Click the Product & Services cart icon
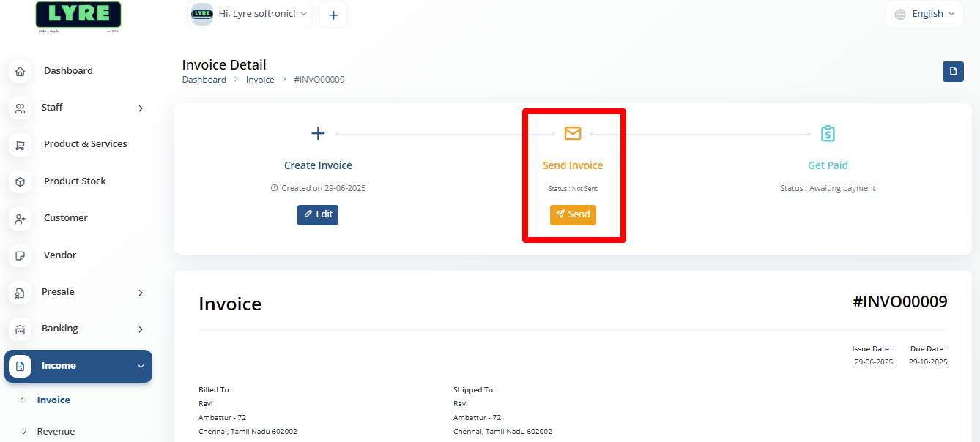Viewport: 980px width, 442px height. pyautogui.click(x=20, y=144)
